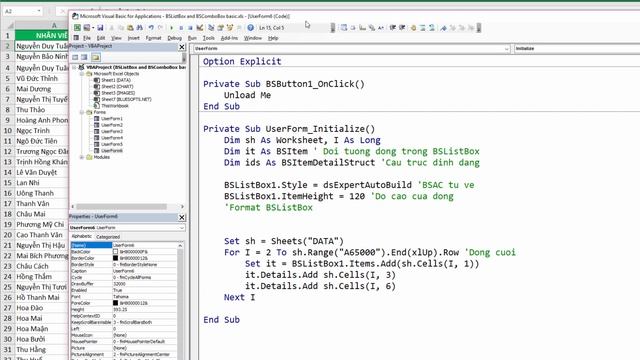Screen dimensions: 640x360
Task: Click the Toggle Bookmark flag icon
Action: [443, 28]
